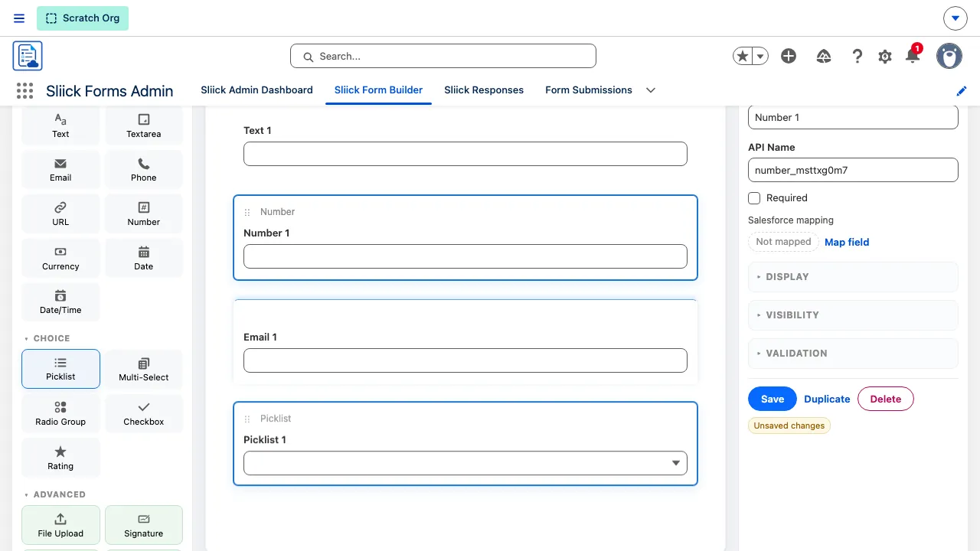Click the global Search box

pos(443,56)
